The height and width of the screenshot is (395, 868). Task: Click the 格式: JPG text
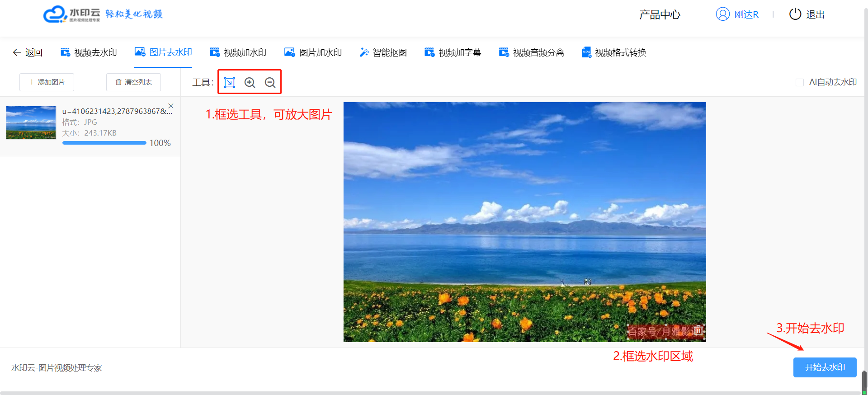coord(80,122)
